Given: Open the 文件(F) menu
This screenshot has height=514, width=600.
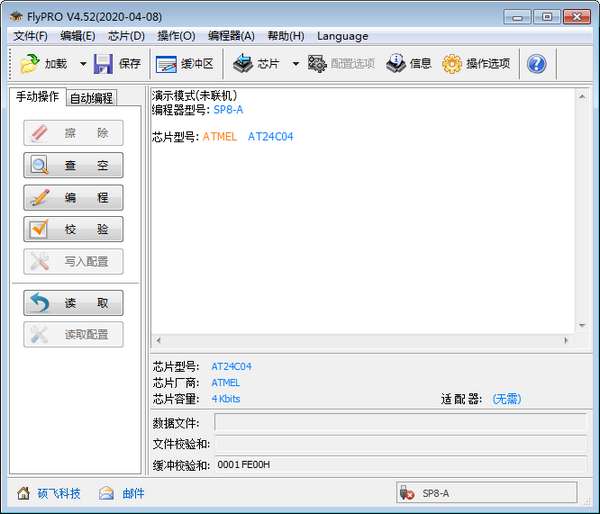Looking at the screenshot, I should point(30,36).
